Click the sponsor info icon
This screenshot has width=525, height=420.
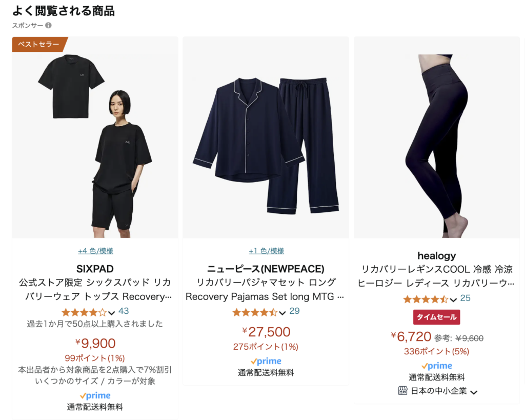tap(49, 26)
